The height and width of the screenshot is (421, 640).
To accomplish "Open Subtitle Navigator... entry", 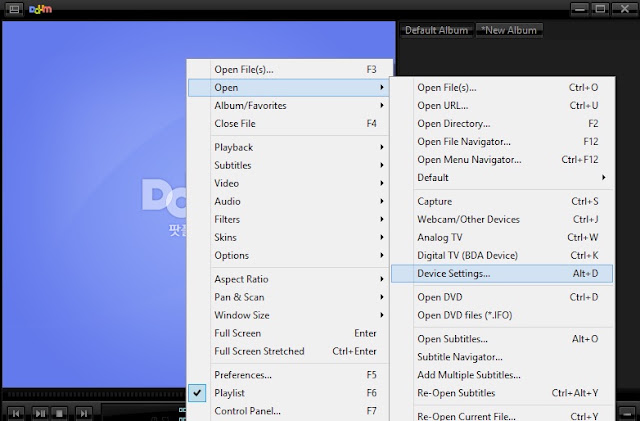I will click(502, 357).
